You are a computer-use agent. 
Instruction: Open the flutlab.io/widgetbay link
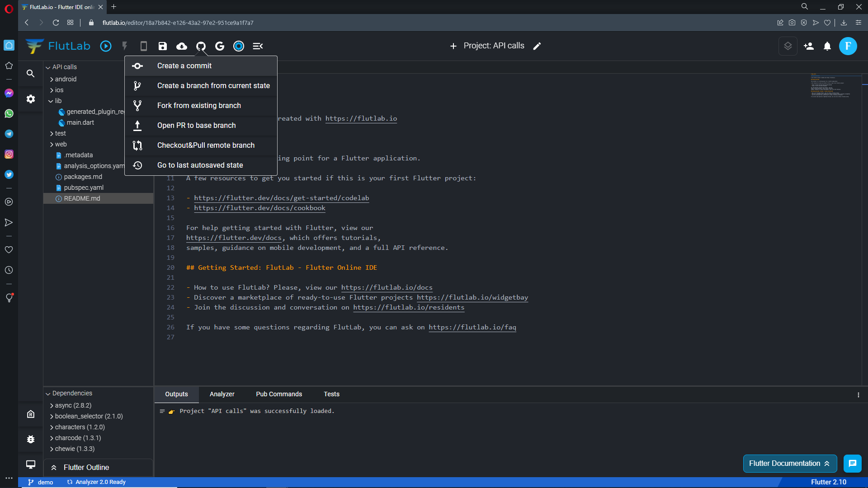coord(472,298)
